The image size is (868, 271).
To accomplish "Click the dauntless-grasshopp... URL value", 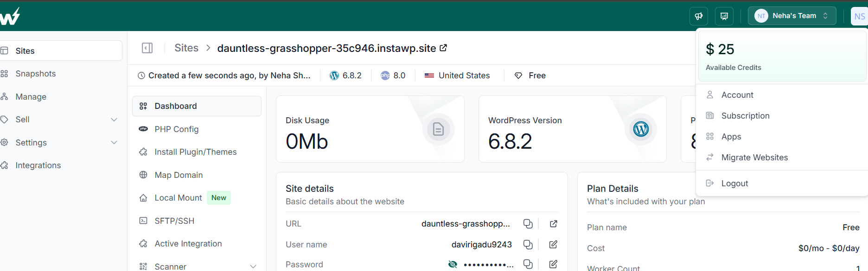I will click(466, 224).
